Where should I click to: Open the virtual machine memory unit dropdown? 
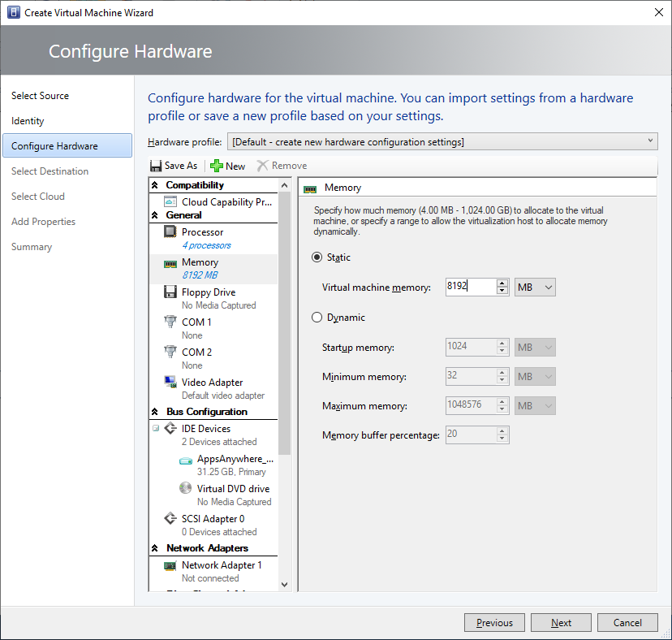coord(535,287)
